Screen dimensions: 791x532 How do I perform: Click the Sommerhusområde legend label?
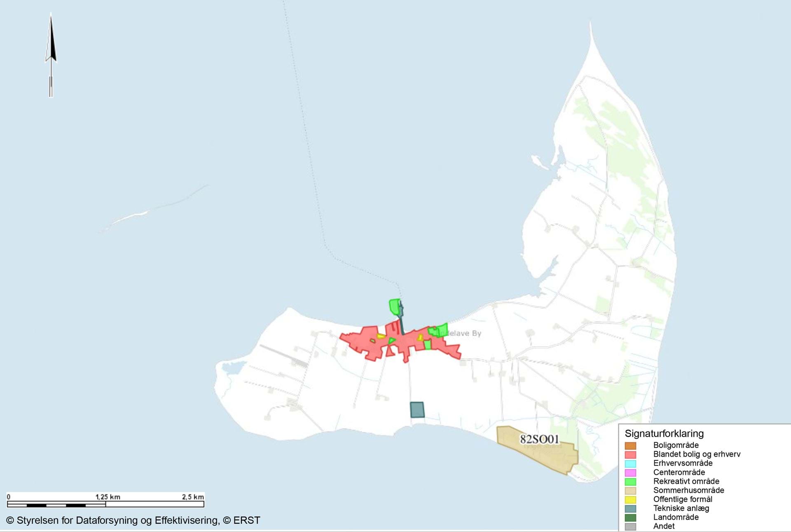[688, 490]
